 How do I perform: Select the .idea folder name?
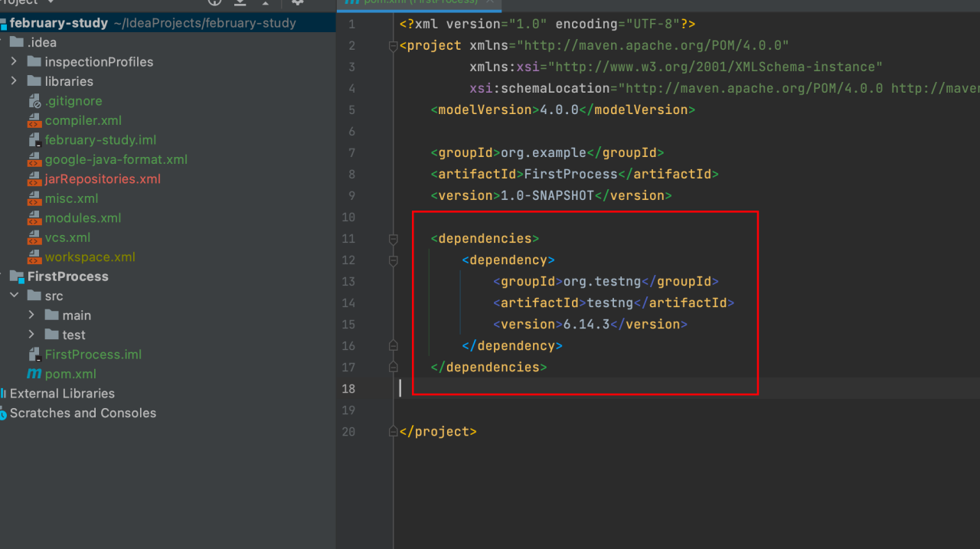tap(42, 42)
